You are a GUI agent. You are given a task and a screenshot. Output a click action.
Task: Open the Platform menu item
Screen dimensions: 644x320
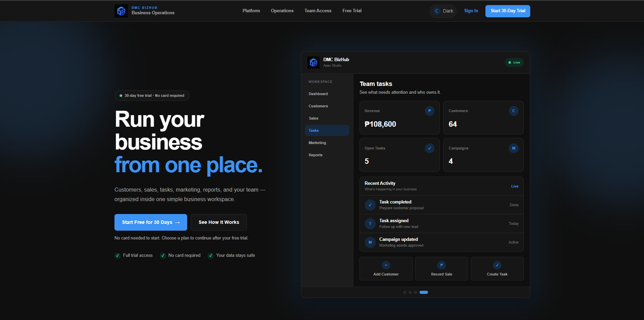coord(251,11)
